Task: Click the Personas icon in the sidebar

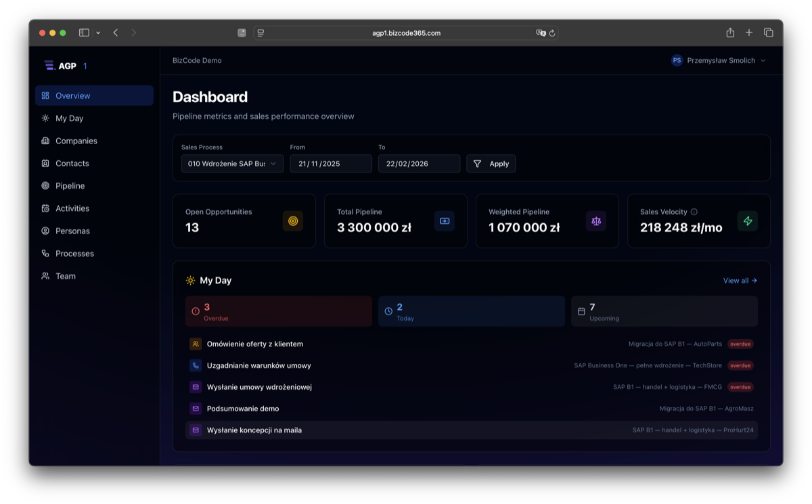Action: (44, 231)
